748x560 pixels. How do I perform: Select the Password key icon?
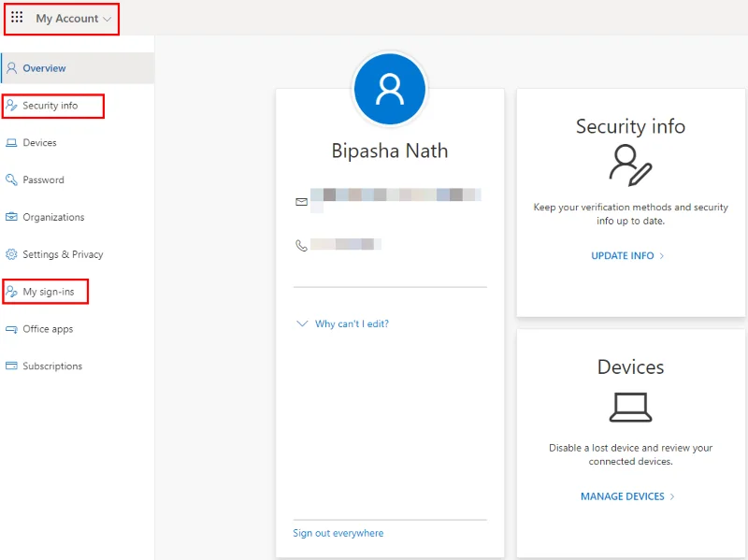tap(11, 179)
